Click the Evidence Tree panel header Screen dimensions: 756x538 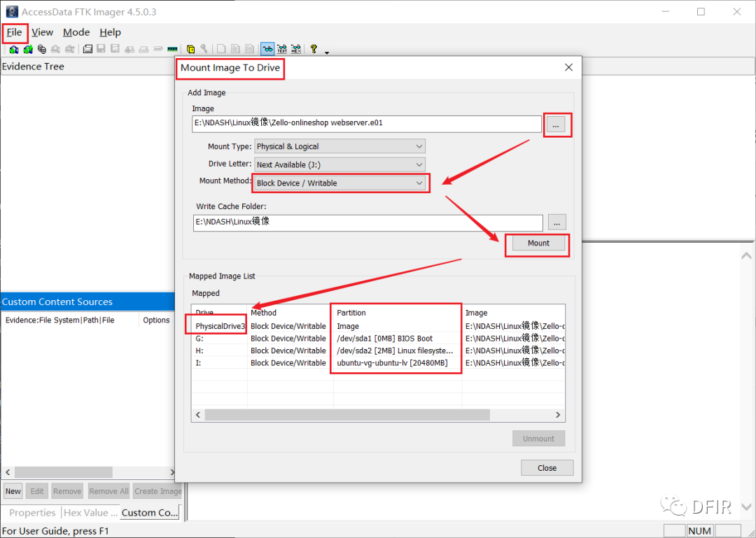coord(87,66)
